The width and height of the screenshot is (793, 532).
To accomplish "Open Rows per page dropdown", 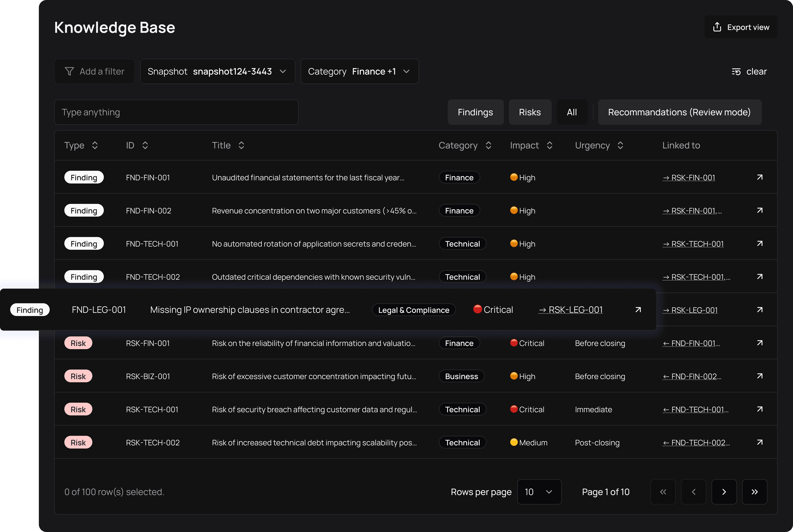I will tap(539, 492).
